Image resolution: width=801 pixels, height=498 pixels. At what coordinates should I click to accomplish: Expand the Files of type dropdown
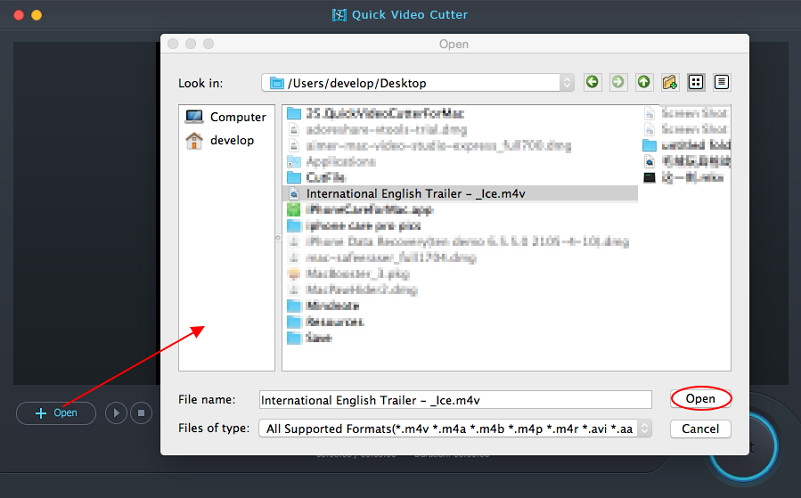point(455,429)
